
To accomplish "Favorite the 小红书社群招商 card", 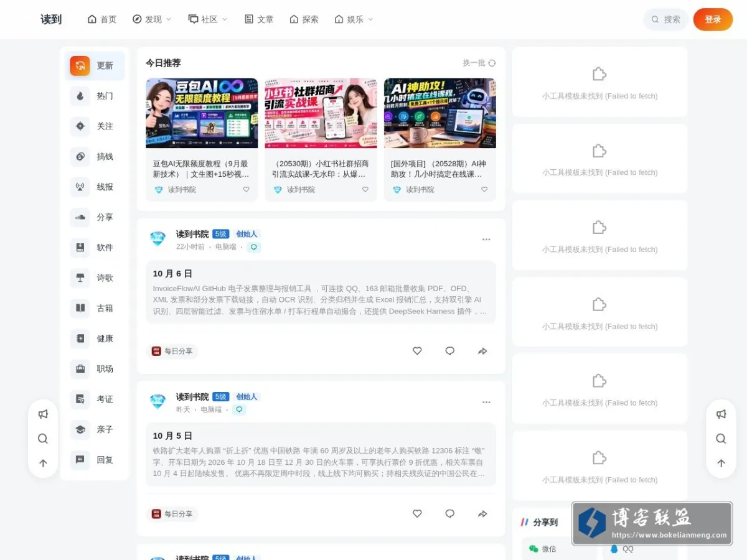I will 365,190.
